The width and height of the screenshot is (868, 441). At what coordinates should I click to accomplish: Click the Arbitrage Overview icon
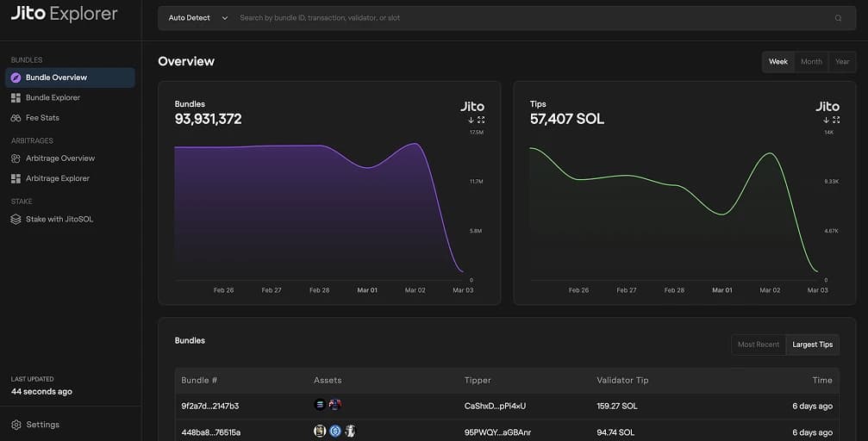point(16,158)
